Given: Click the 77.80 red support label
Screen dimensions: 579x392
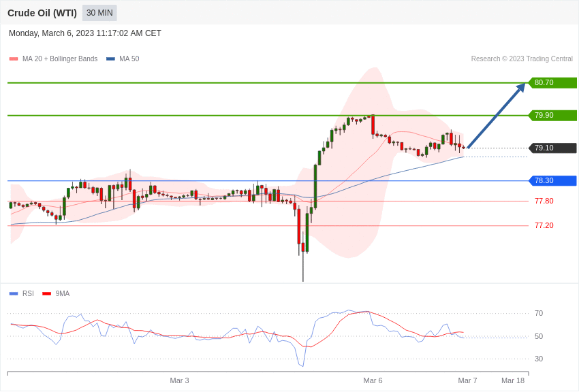Looking at the screenshot, I should 544,201.
